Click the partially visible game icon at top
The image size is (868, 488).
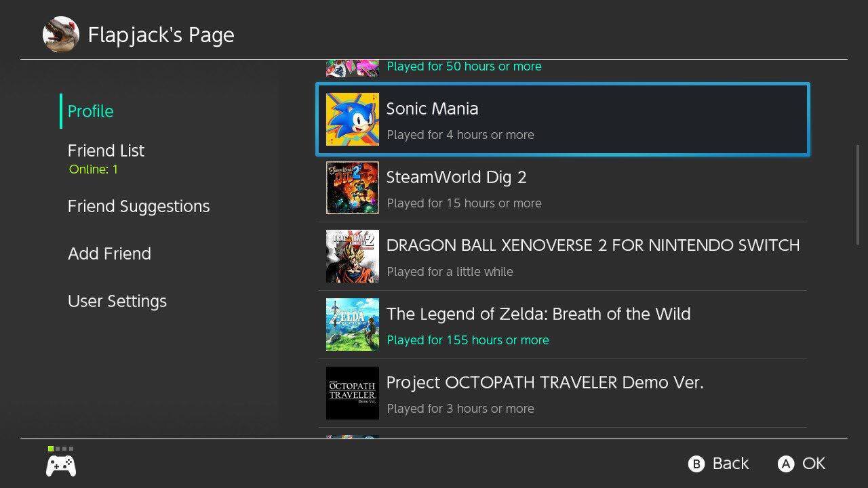pos(352,68)
